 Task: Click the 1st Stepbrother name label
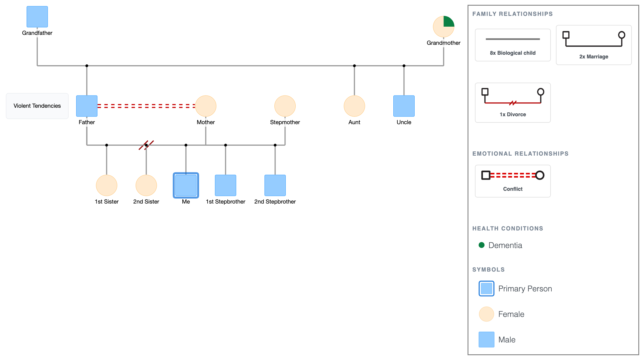point(225,202)
